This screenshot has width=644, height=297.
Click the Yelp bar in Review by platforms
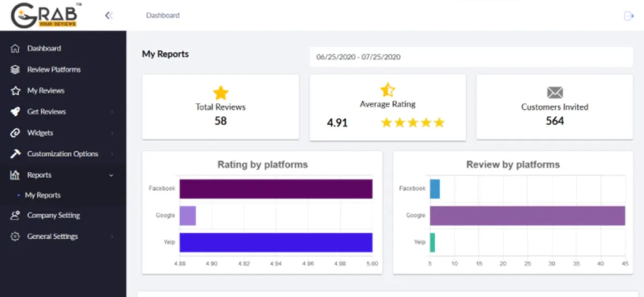pos(433,242)
